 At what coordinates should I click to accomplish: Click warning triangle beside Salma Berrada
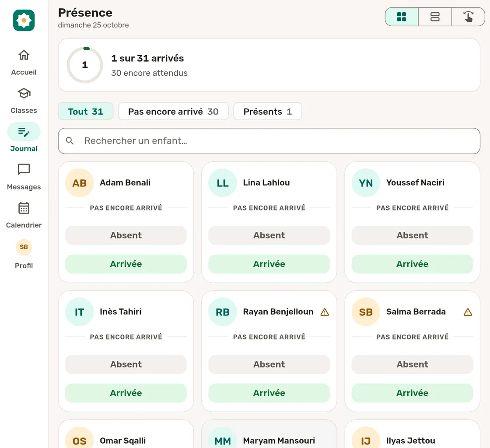(x=468, y=312)
